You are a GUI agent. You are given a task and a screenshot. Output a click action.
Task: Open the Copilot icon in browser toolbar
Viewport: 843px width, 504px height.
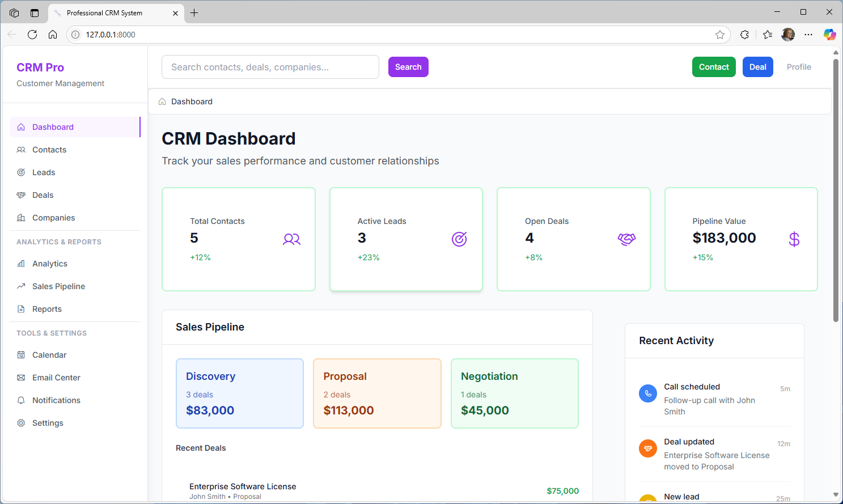[830, 35]
